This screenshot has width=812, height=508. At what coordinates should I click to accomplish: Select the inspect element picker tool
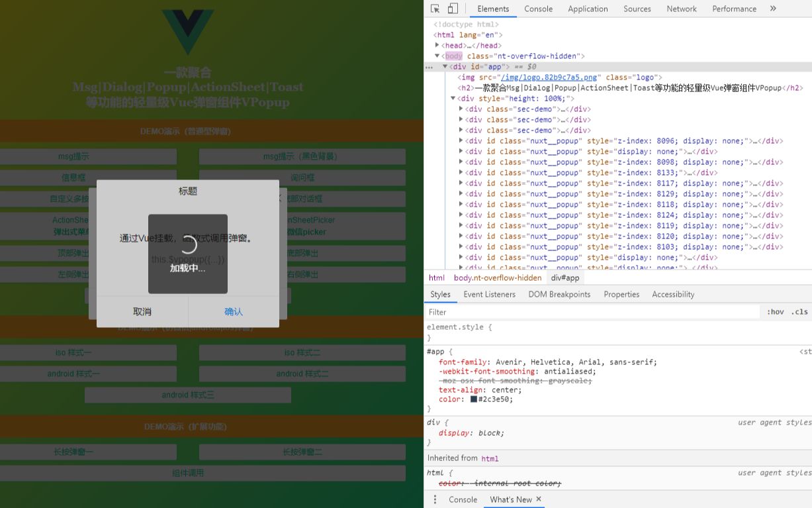pos(435,9)
